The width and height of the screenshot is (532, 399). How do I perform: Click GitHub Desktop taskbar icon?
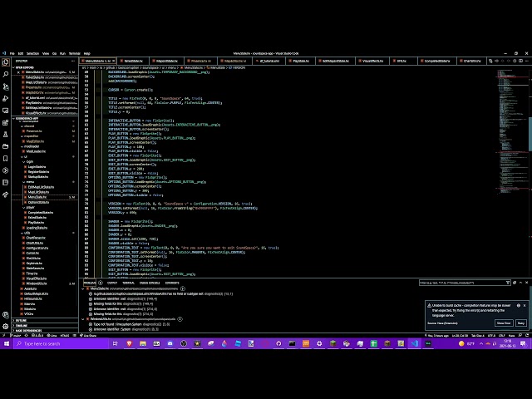coord(278,343)
